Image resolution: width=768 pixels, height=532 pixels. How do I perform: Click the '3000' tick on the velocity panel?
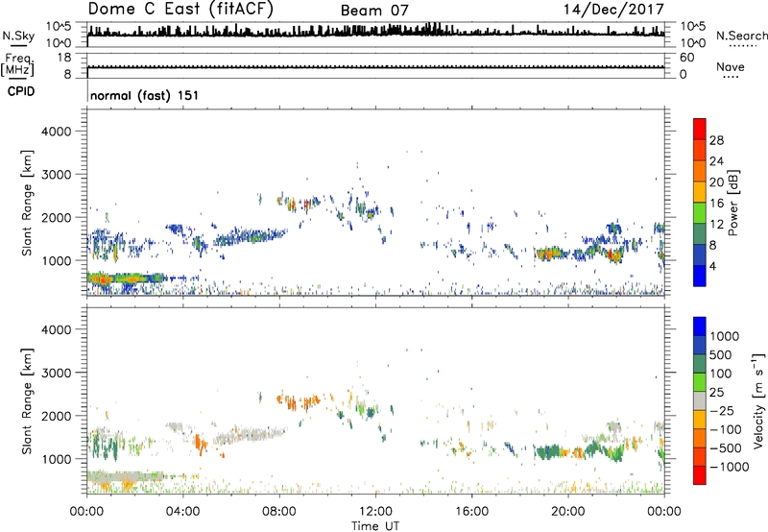[57, 373]
